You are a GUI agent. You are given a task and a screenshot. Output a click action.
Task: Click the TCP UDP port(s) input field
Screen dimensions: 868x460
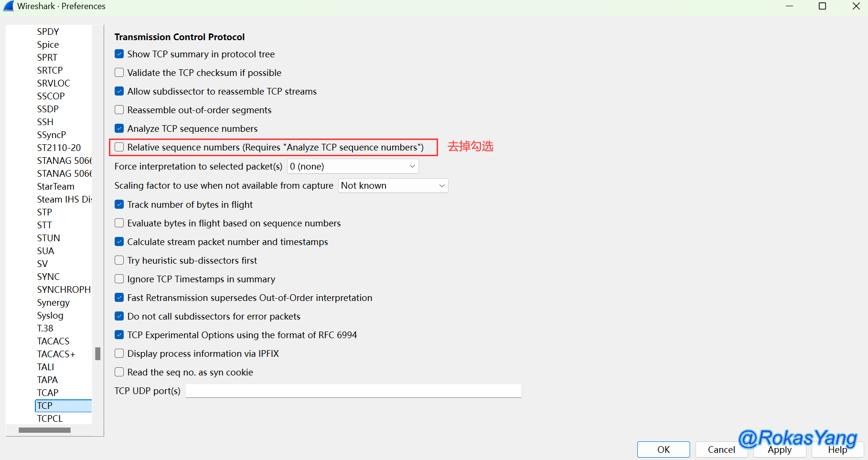point(353,391)
